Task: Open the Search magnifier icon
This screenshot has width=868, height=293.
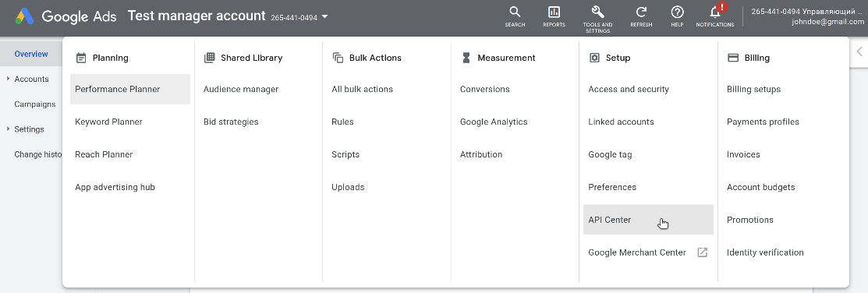Action: click(515, 12)
